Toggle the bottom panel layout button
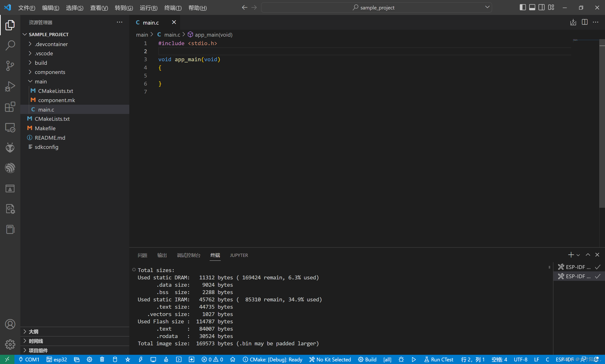 click(x=532, y=7)
